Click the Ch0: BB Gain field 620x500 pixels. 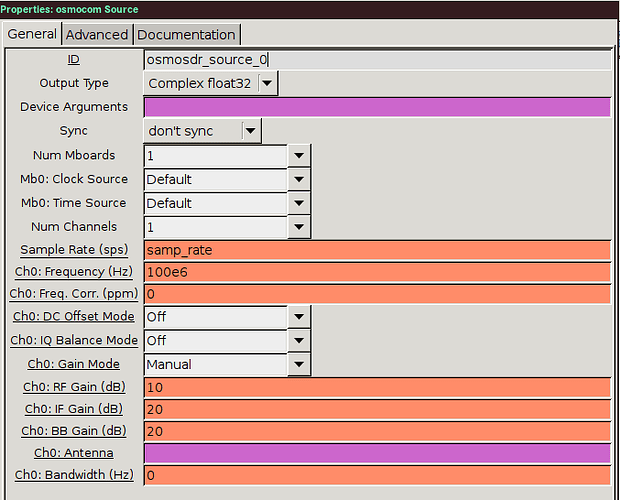coord(378,432)
